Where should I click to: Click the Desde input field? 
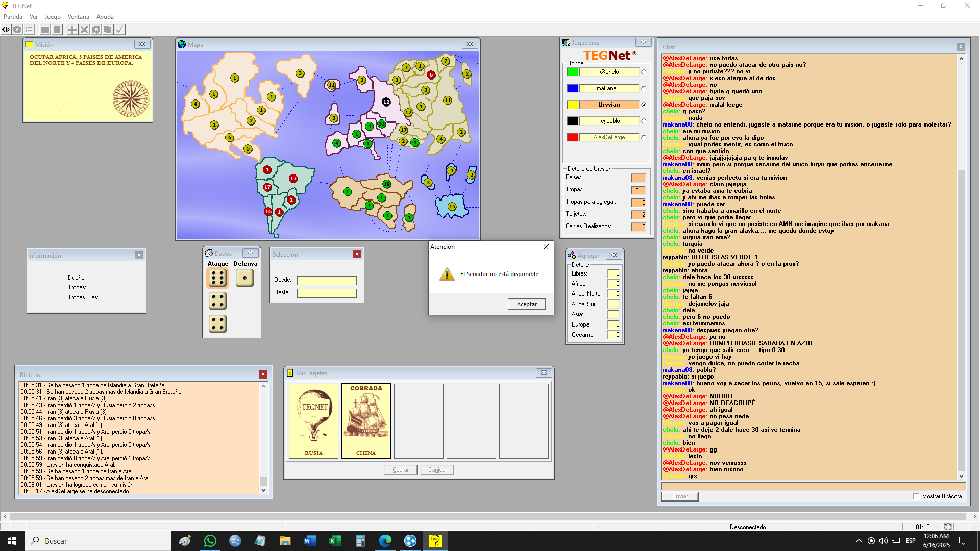(x=327, y=281)
